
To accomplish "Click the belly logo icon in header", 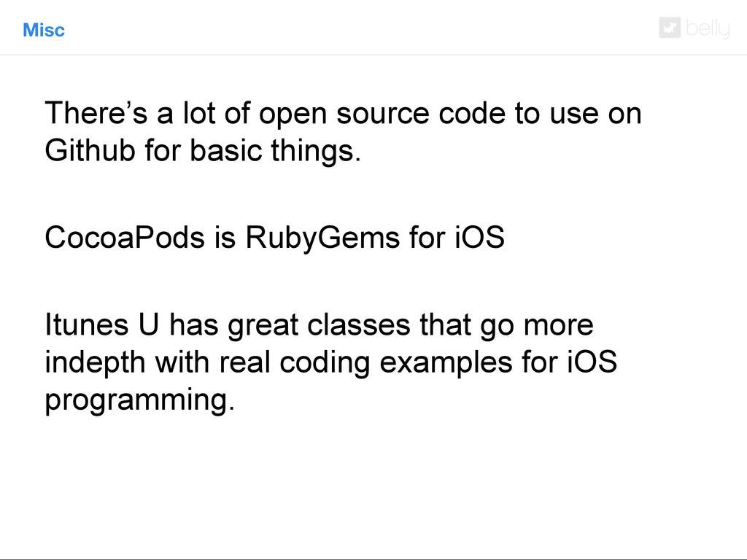I will click(x=670, y=28).
